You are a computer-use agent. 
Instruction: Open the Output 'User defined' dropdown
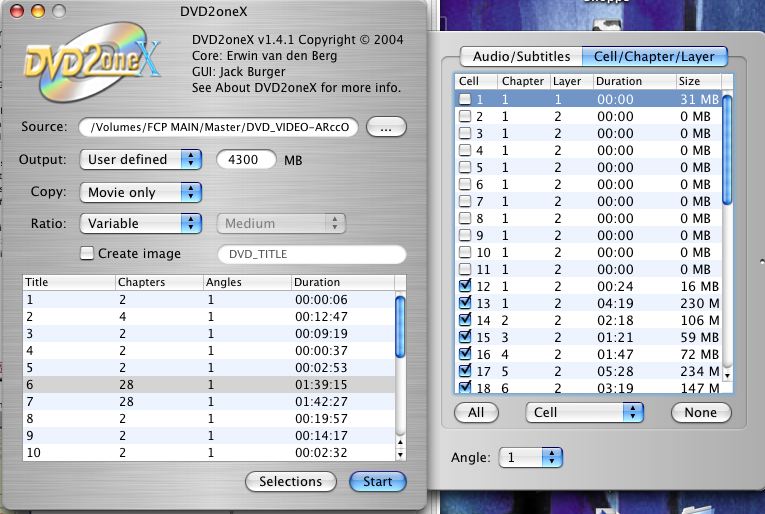(141, 159)
